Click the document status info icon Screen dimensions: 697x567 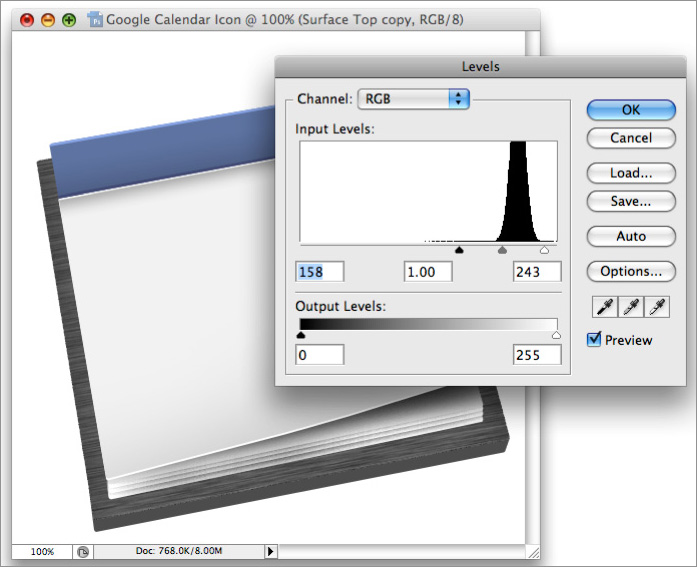point(83,552)
